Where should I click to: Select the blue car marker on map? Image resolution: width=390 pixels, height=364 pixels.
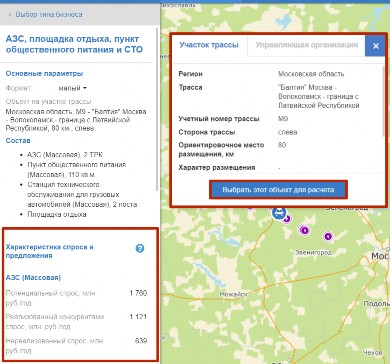pyautogui.click(x=278, y=212)
